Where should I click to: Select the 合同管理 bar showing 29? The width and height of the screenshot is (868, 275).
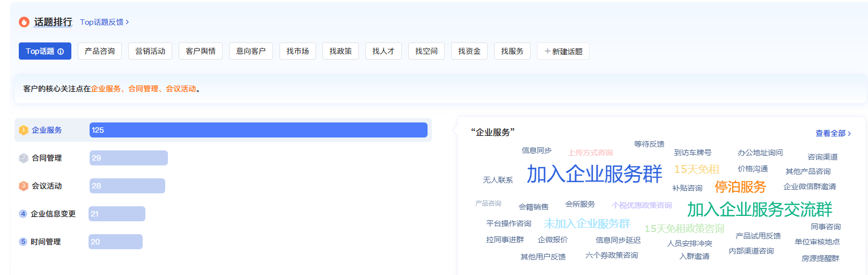[129, 158]
